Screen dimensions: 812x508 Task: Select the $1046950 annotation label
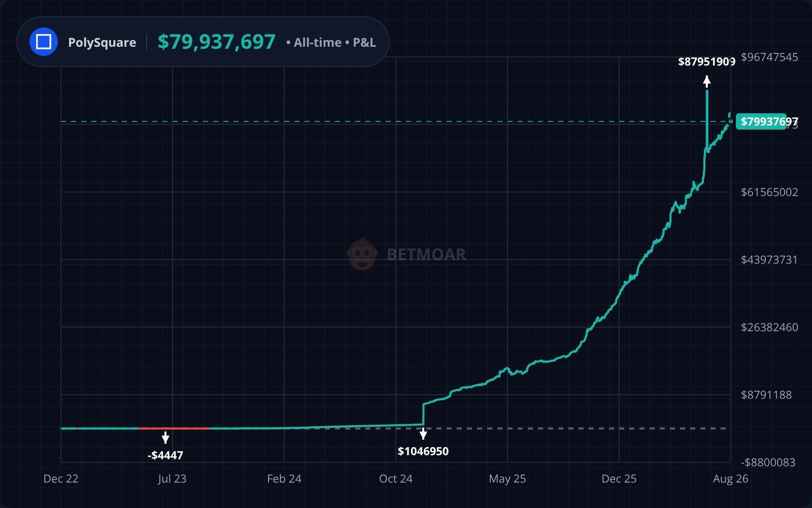point(423,451)
